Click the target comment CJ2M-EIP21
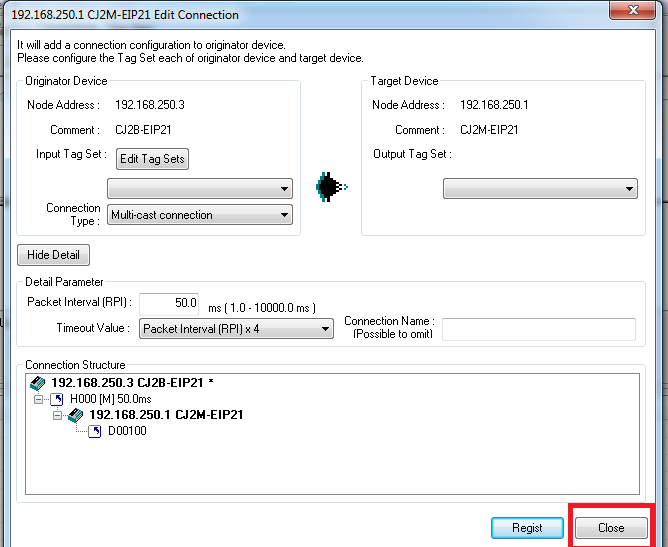The height and width of the screenshot is (547, 668). pyautogui.click(x=489, y=130)
